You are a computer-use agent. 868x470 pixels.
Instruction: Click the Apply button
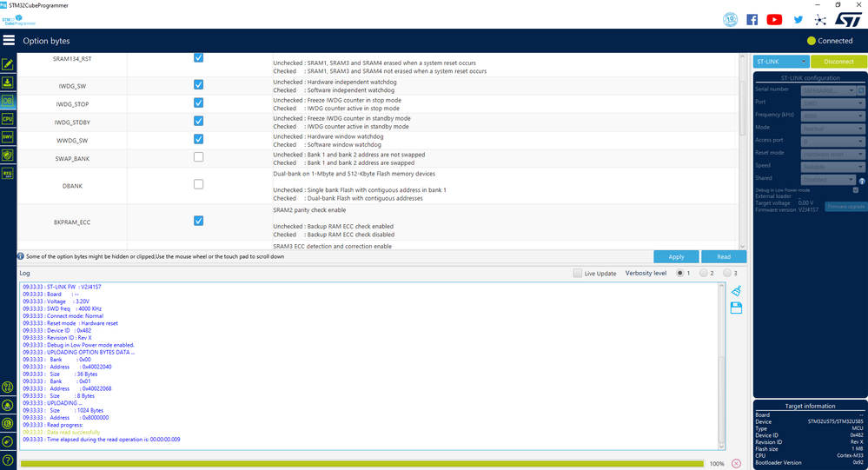coord(676,257)
